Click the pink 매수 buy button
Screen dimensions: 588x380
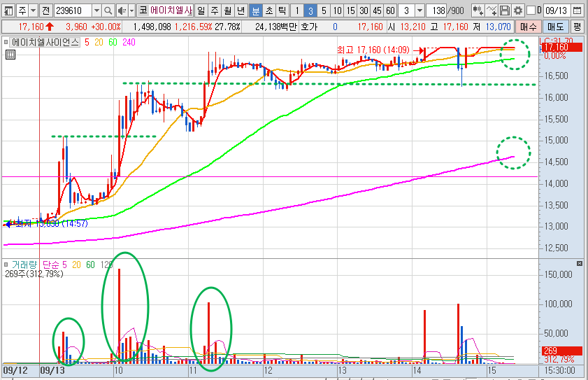point(529,27)
